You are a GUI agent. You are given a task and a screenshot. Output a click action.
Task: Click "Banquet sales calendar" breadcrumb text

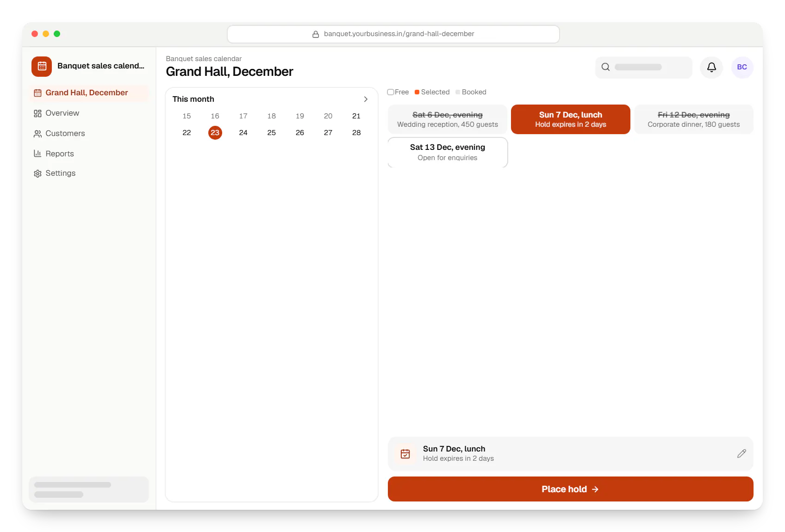click(x=204, y=59)
